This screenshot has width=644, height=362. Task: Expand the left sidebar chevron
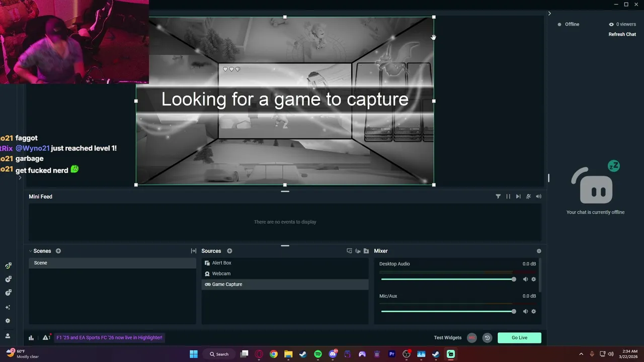coord(20,177)
